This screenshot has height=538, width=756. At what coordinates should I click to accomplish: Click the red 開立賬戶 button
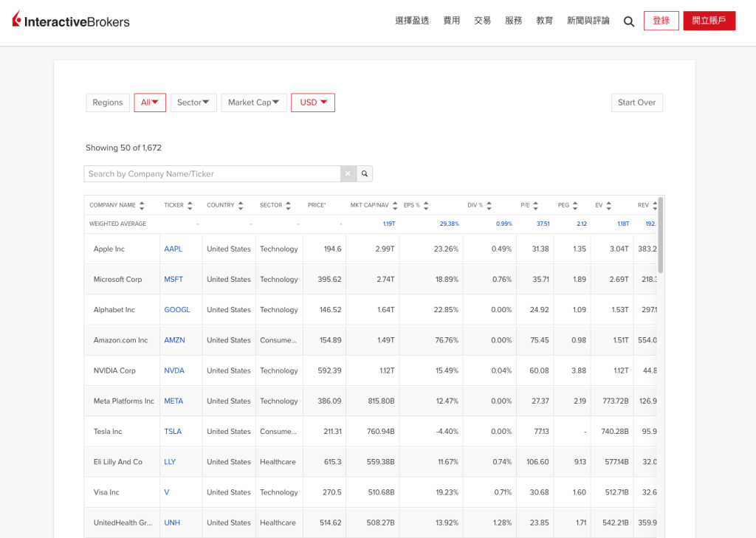click(709, 21)
